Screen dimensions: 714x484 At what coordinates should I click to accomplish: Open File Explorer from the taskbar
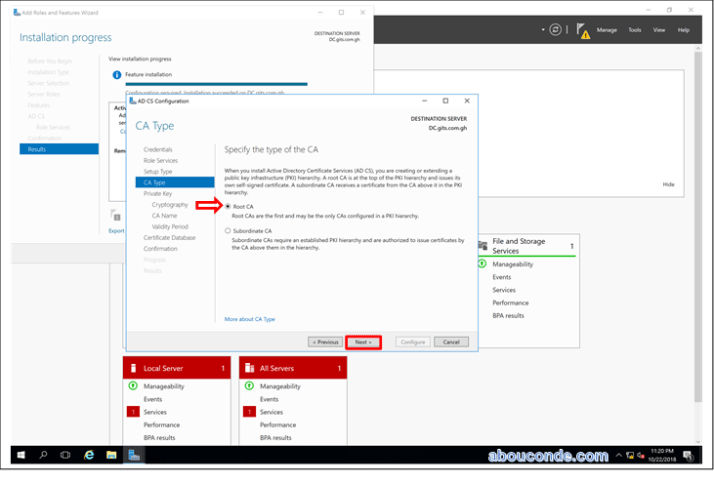coord(111,455)
